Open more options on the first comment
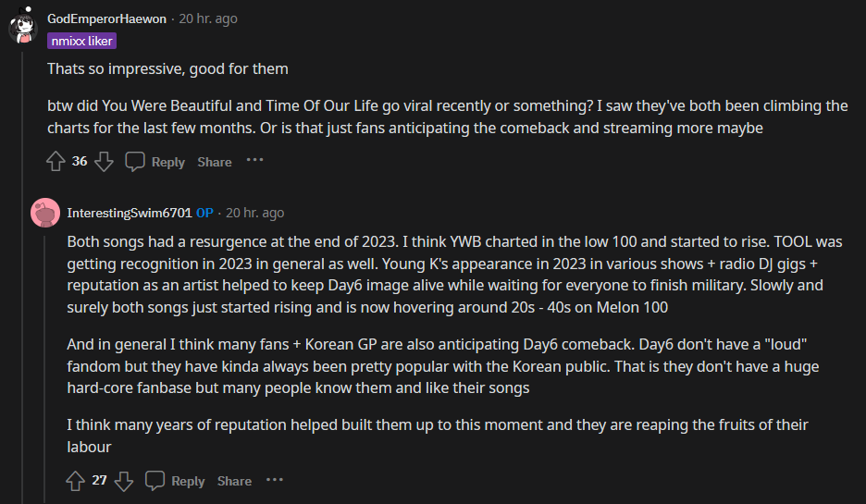This screenshot has height=504, width=866. [254, 161]
